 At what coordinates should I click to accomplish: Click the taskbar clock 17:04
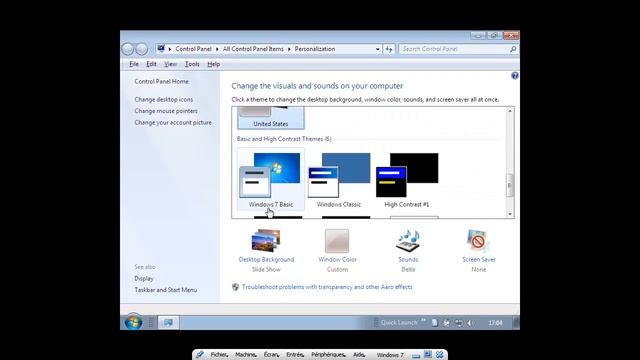tap(495, 323)
